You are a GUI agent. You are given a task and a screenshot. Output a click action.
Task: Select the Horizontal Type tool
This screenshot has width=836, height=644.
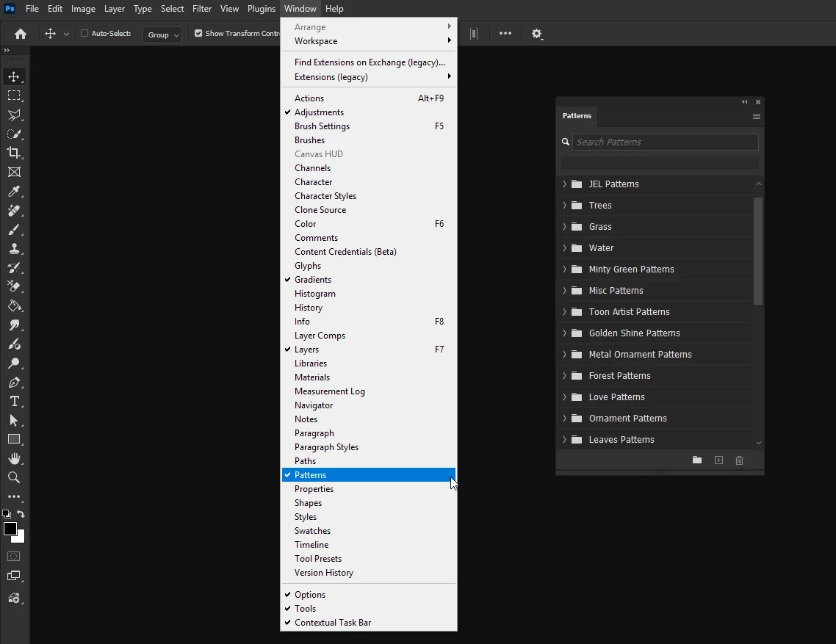[14, 402]
